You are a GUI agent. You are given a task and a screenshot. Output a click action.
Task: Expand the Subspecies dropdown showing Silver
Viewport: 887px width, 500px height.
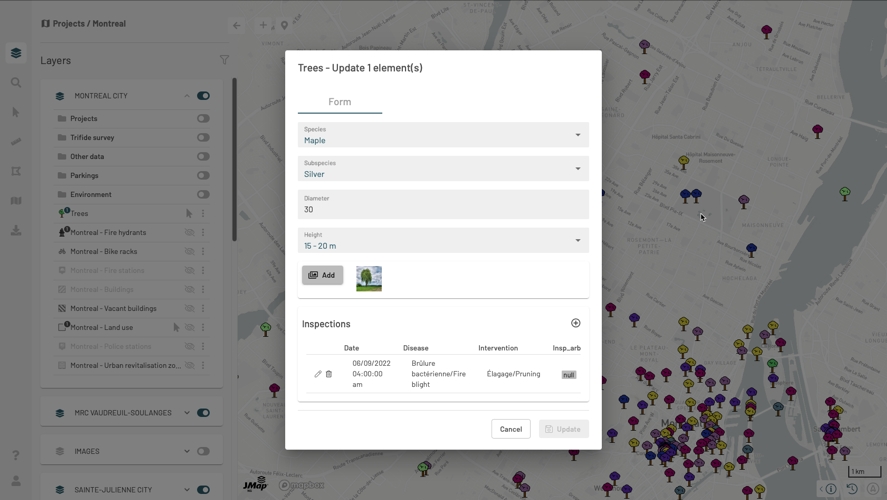pyautogui.click(x=443, y=169)
